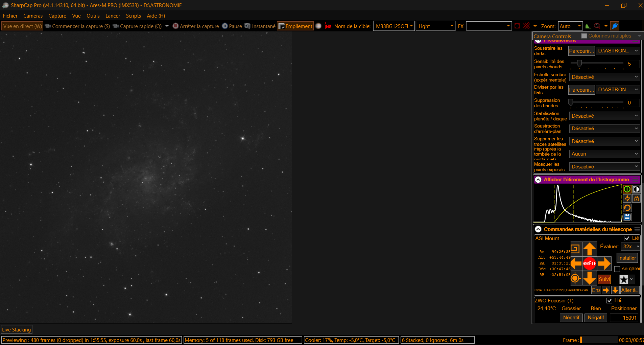Collapse the telescope hardware controls panel
The width and height of the screenshot is (644, 345).
point(538,229)
